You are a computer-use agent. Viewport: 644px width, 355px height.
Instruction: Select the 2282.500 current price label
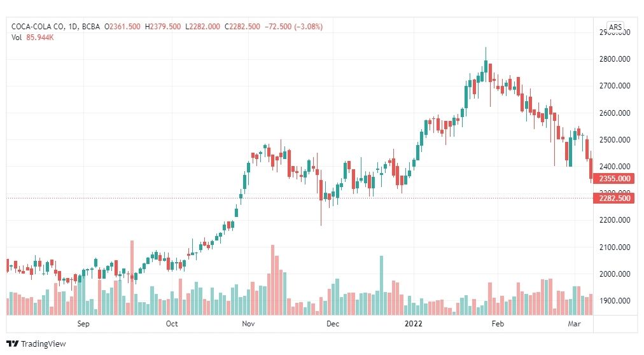click(613, 198)
